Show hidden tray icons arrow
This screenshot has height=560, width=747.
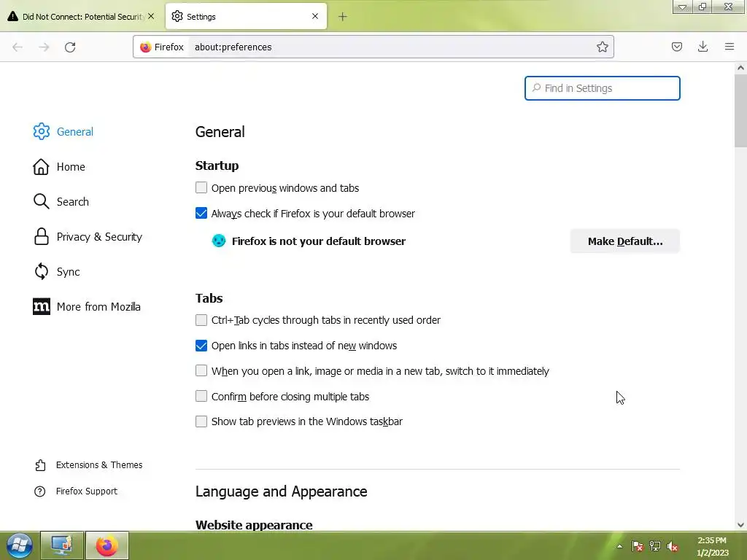(x=619, y=546)
